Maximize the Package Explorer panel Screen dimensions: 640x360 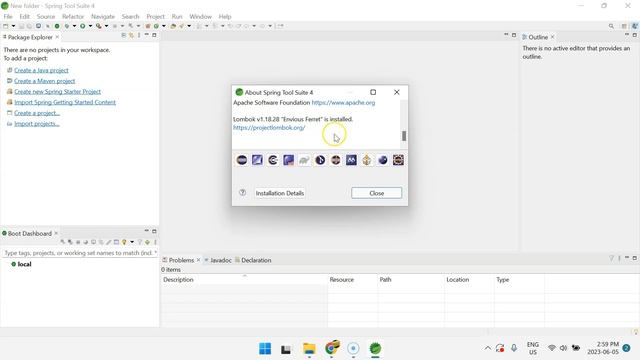tap(154, 35)
